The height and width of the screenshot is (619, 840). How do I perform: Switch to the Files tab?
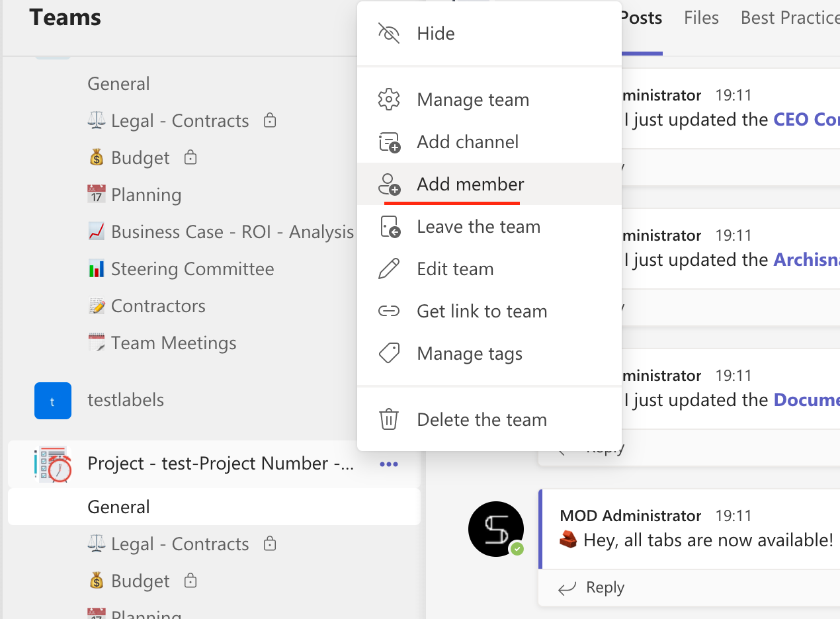tap(701, 18)
